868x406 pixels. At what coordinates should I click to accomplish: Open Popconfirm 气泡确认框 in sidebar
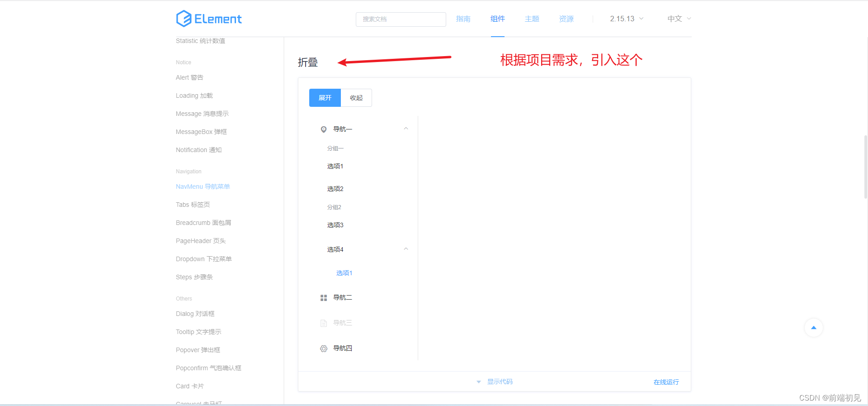coord(209,368)
